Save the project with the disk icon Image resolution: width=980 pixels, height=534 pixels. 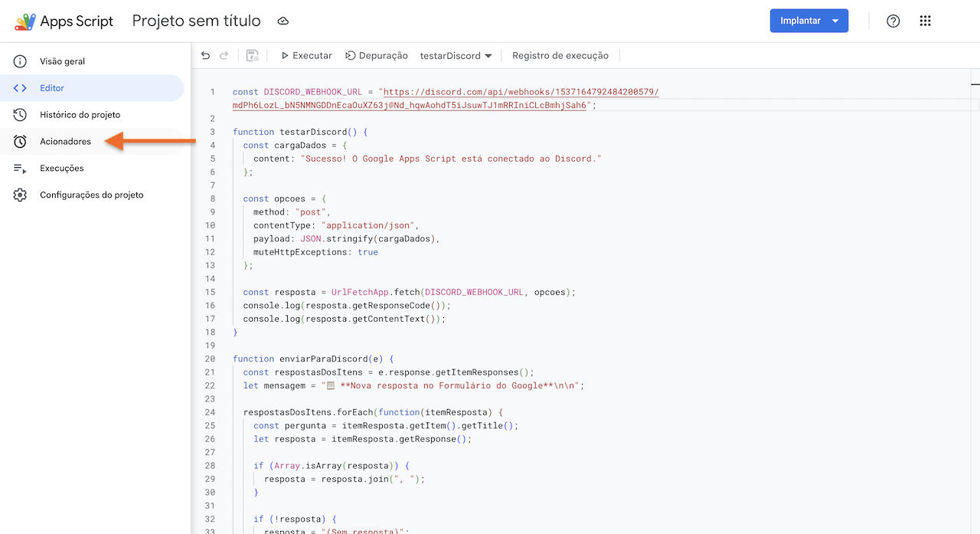[x=253, y=55]
